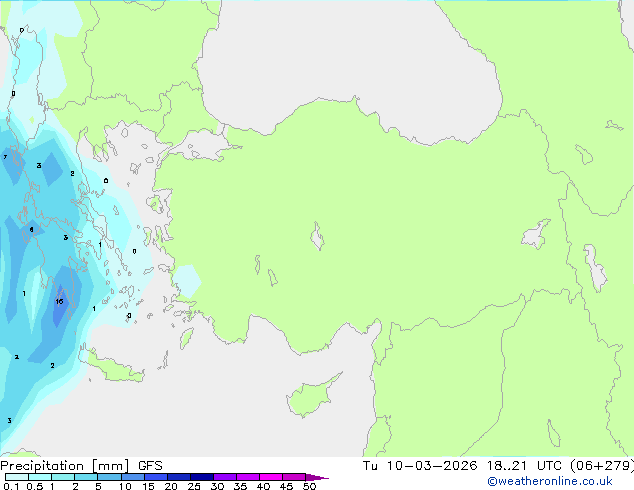Click the 0.1–0.5 mm palest cyan legend swatch

pos(17,477)
